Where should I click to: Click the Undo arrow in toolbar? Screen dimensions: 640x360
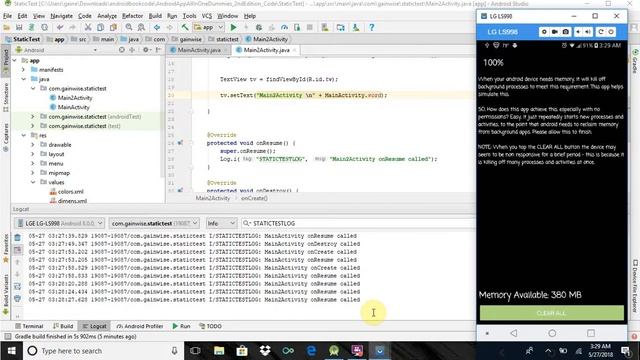60,27
